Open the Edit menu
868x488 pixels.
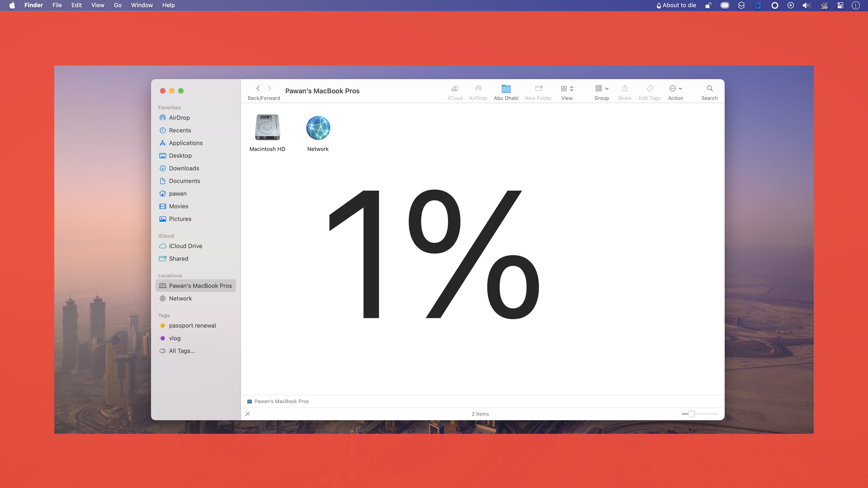point(76,5)
